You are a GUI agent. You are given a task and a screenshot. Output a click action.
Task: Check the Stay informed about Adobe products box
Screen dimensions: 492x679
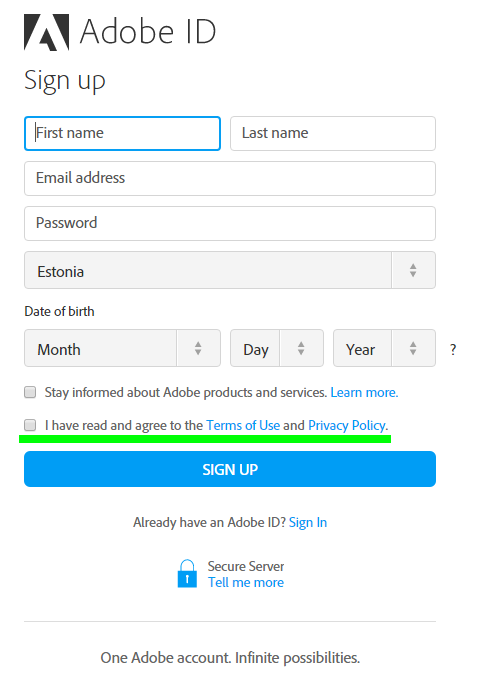[30, 392]
